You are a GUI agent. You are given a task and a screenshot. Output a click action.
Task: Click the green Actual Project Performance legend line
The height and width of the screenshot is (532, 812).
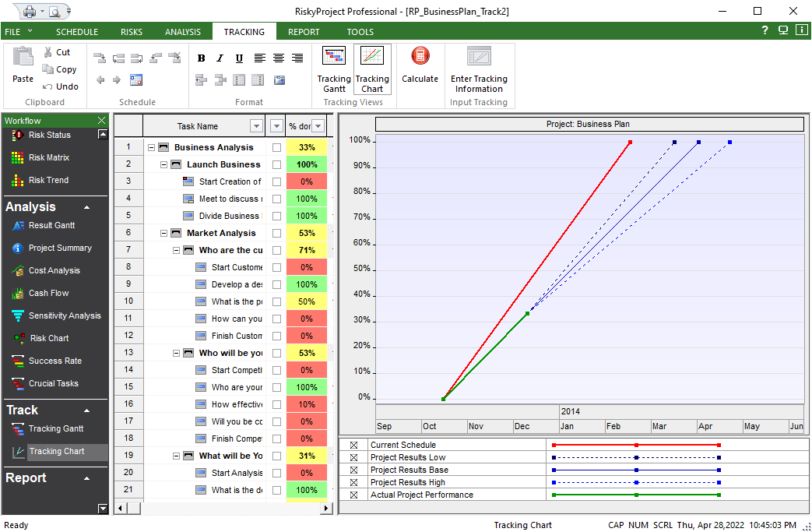636,495
